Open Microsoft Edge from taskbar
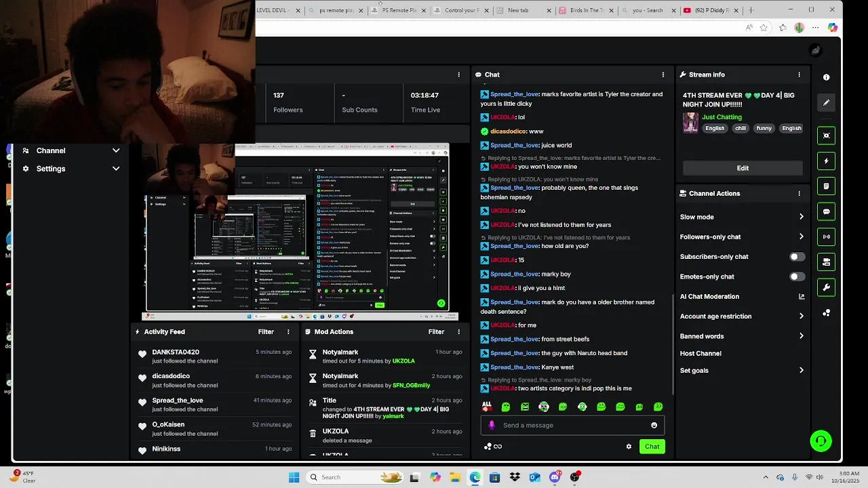The image size is (868, 488). coord(475,477)
